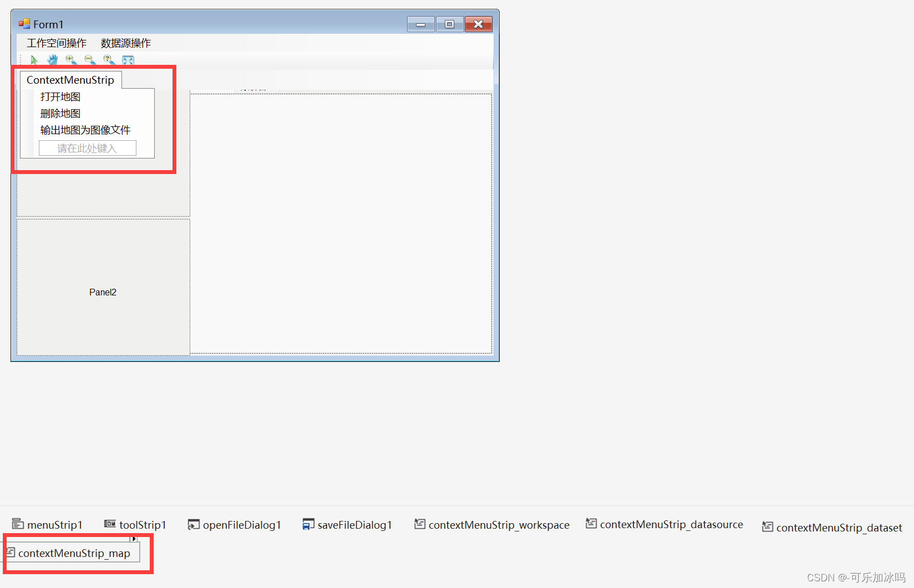
Task: Open the 数据源操作 menu
Action: (125, 43)
